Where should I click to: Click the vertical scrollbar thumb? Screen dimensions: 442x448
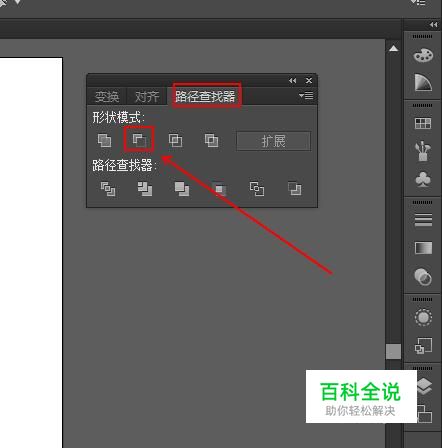pyautogui.click(x=393, y=352)
